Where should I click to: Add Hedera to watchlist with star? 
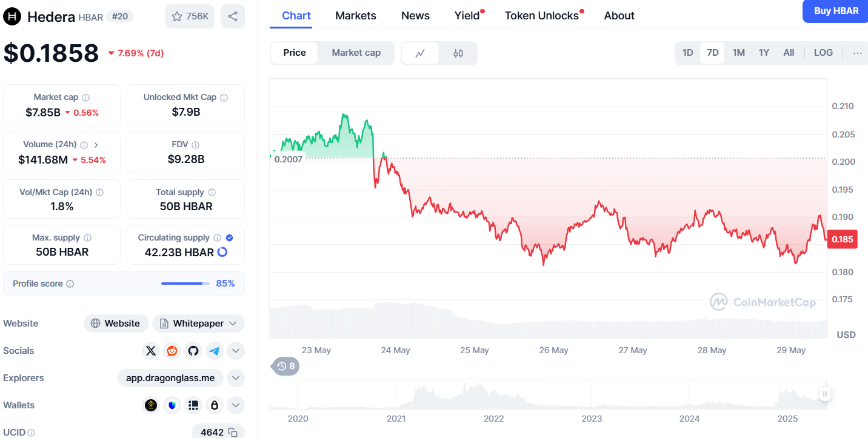pyautogui.click(x=189, y=16)
